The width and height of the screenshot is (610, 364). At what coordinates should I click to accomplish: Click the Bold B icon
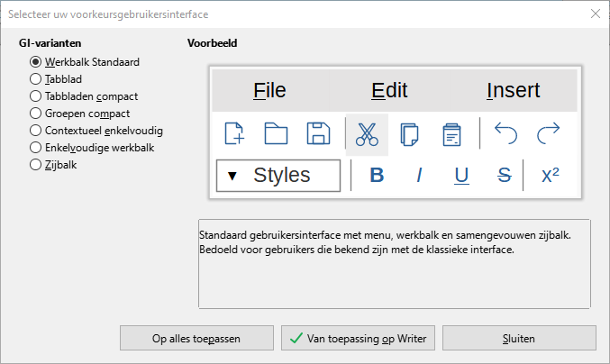377,176
